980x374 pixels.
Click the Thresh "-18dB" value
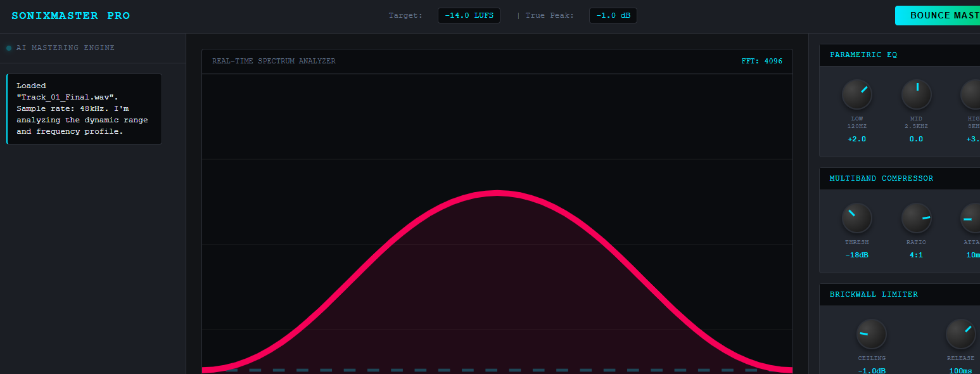coord(856,255)
